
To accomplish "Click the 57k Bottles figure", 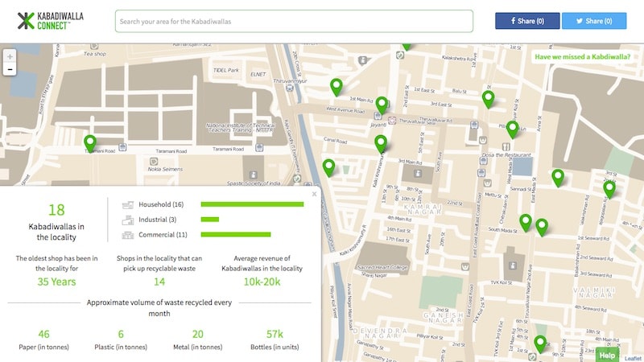I will tap(275, 334).
